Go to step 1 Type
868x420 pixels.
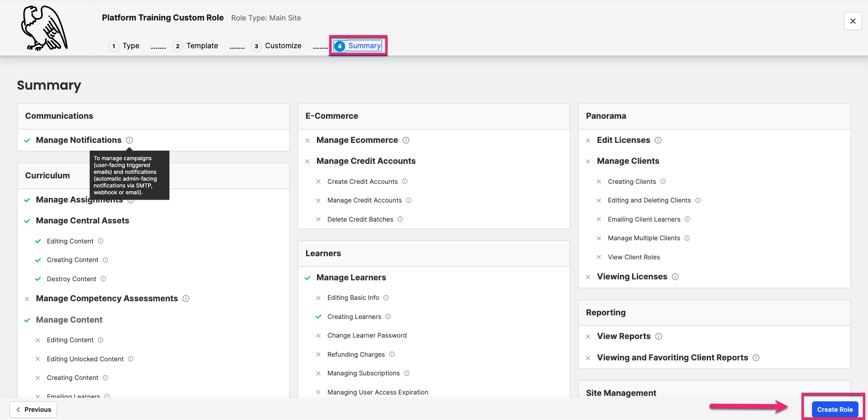pyautogui.click(x=124, y=46)
